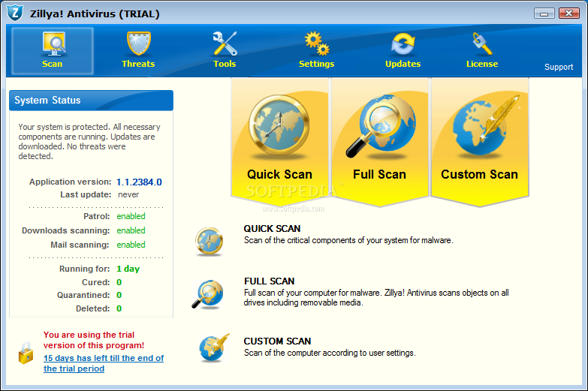Viewport: 588px width, 391px height.
Task: Minimize the Zillya Antivirus window
Action: point(544,13)
